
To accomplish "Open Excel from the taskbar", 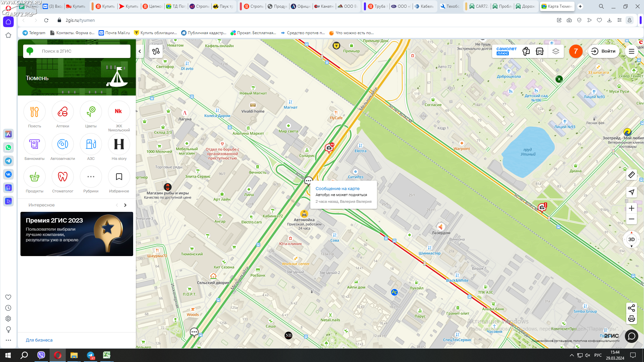I will click(107, 355).
